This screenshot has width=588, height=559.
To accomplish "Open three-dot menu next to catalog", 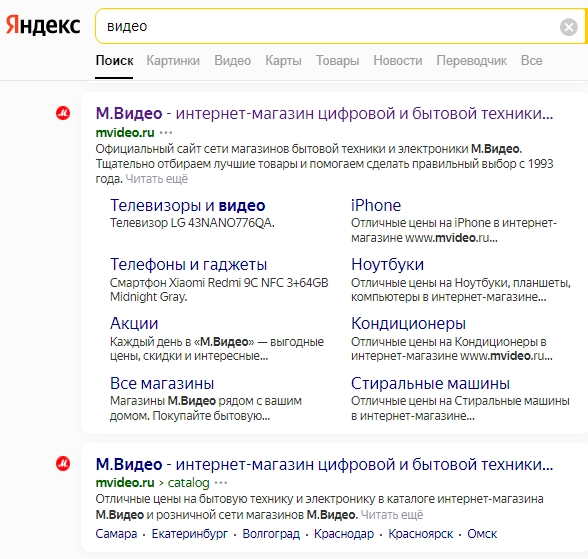I will point(221,483).
